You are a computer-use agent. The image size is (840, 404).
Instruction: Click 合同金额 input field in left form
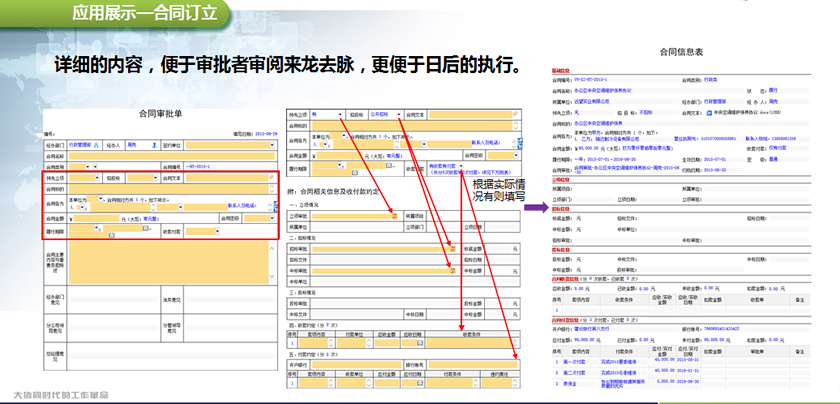[x=96, y=218]
